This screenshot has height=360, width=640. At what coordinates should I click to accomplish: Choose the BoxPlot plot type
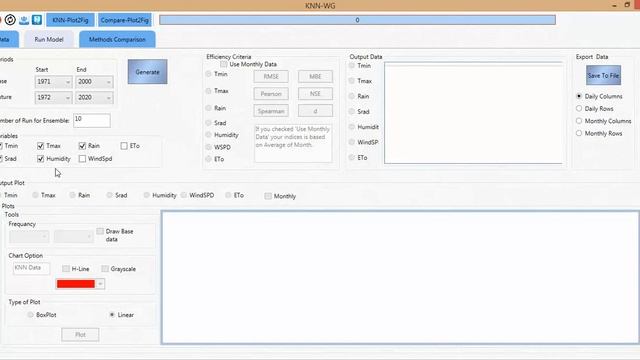pos(31,315)
